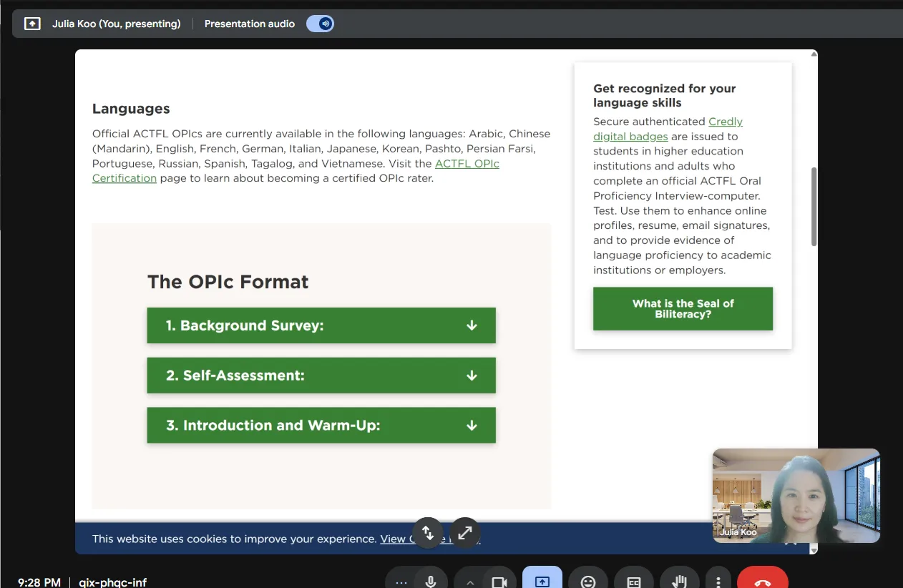Open the emoji reactions button
The height and width of the screenshot is (588, 903).
(x=588, y=581)
